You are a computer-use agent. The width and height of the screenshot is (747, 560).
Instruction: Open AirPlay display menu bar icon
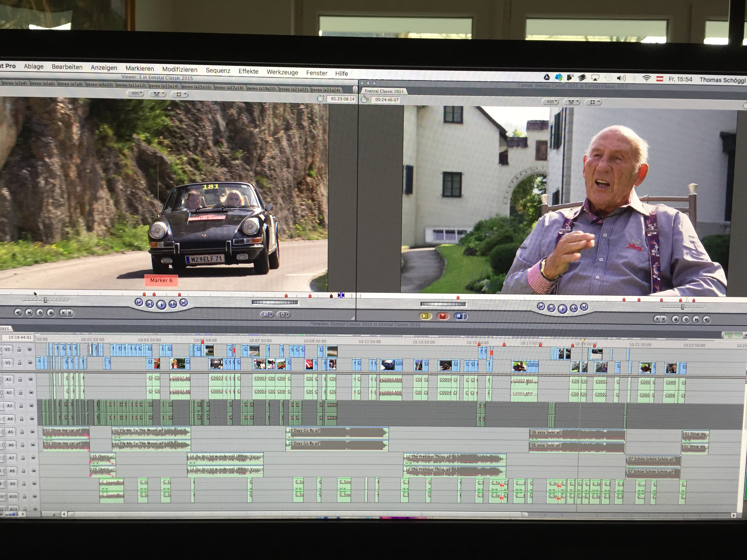coord(595,78)
